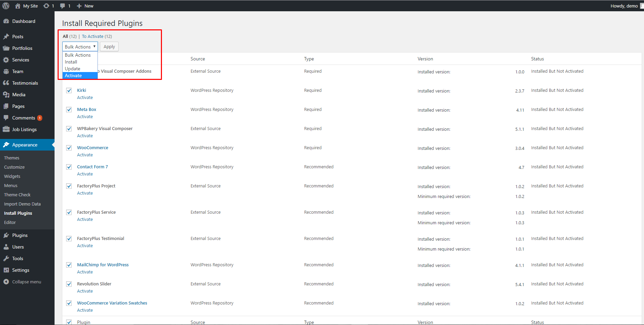Open the comments bubble in the top bar
The image size is (644, 325).
tap(62, 5)
